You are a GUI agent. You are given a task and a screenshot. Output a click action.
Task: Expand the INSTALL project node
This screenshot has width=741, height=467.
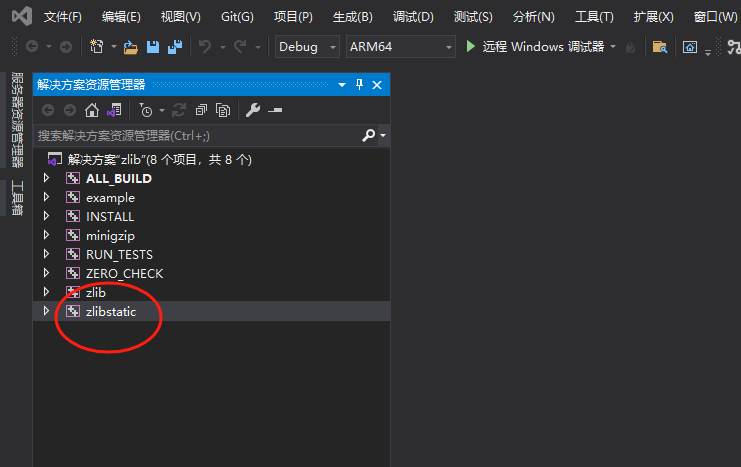pyautogui.click(x=46, y=216)
